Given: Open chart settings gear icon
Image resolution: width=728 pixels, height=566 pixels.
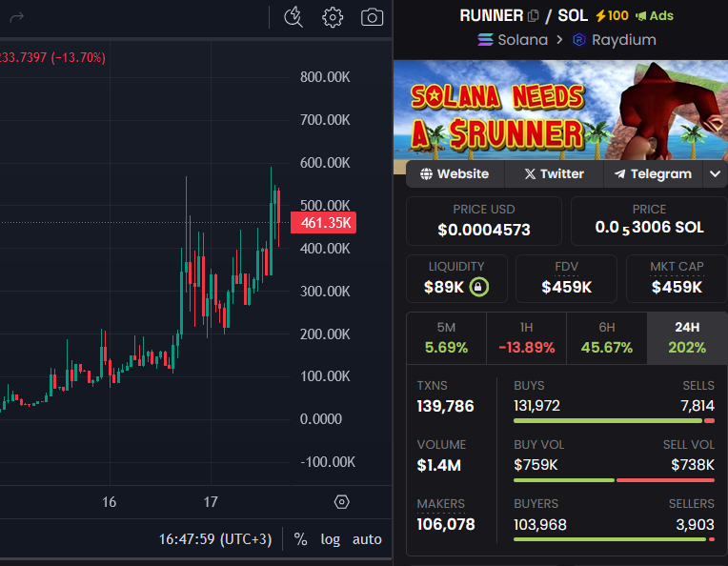Looking at the screenshot, I should click(333, 18).
